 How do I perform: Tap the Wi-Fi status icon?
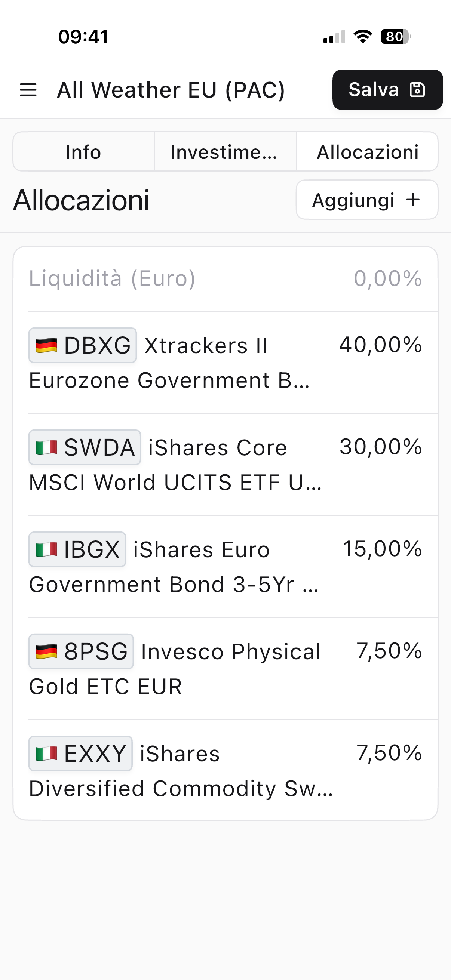[363, 37]
